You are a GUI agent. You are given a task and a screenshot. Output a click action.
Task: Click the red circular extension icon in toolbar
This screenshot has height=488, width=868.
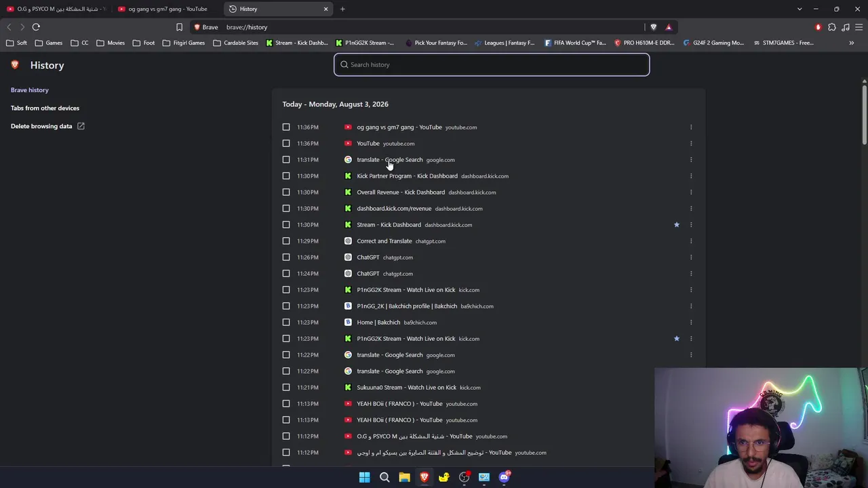[x=818, y=27]
